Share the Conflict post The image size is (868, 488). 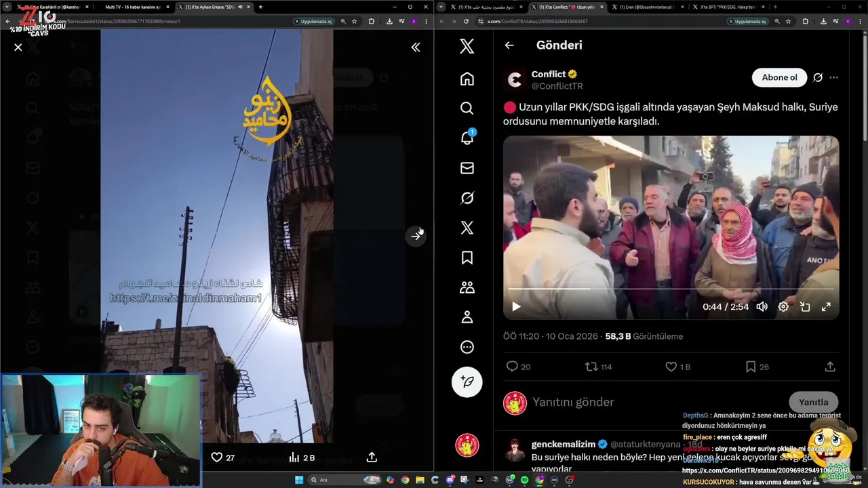tap(830, 367)
